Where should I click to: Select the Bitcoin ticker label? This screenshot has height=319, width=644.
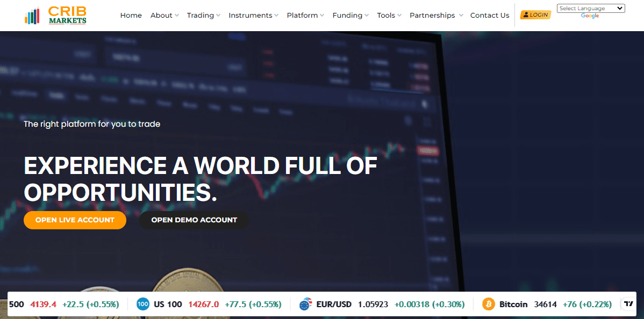coord(513,304)
